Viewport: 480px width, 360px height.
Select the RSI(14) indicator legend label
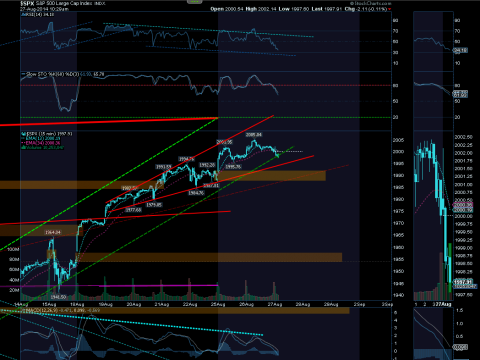point(38,15)
